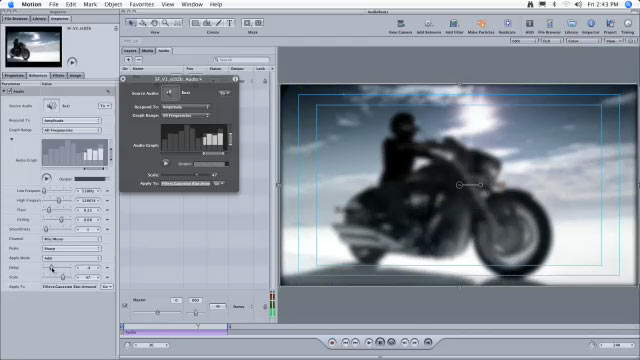Play the preview clip in Inspector
The image size is (640, 360).
72,62
